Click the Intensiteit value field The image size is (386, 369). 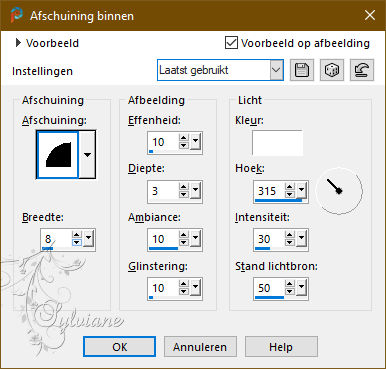[x=270, y=239]
